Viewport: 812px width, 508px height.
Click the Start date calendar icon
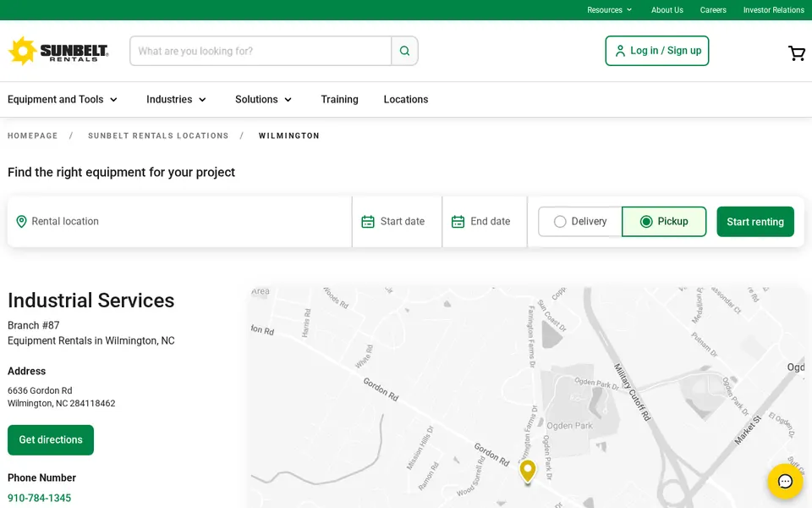368,221
